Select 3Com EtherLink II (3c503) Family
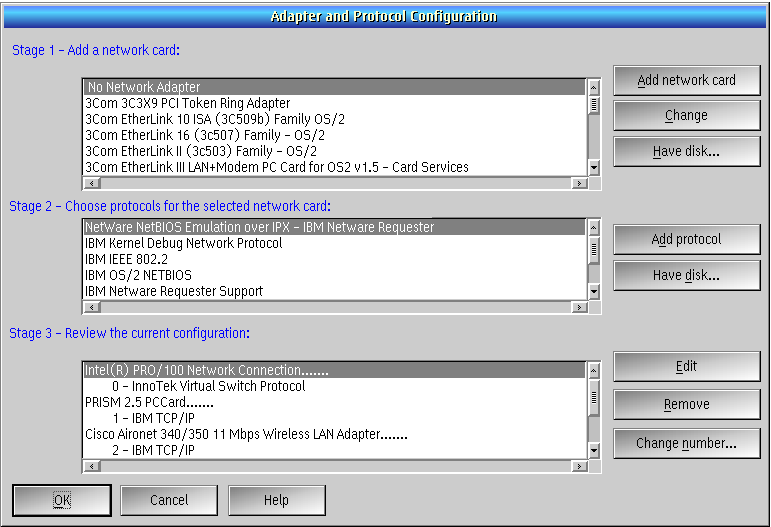This screenshot has height=527, width=771. 334,151
